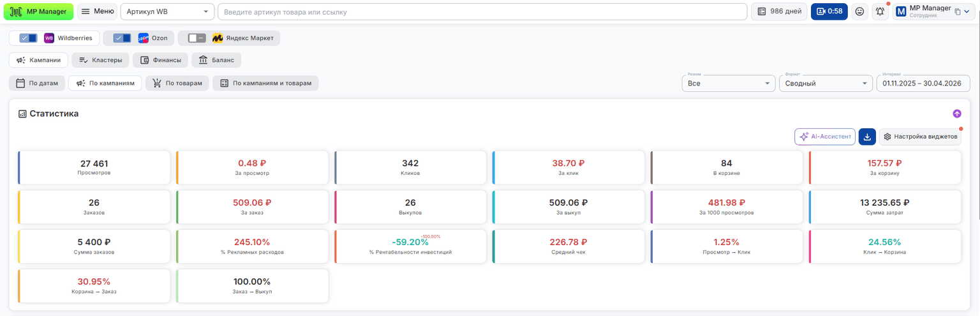This screenshot has height=316, width=980.
Task: Click the Интервал date range field
Action: point(923,83)
